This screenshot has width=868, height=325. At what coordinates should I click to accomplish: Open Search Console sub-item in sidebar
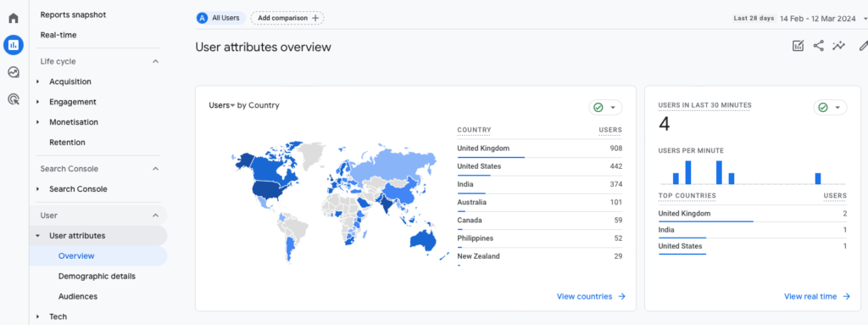tap(78, 189)
